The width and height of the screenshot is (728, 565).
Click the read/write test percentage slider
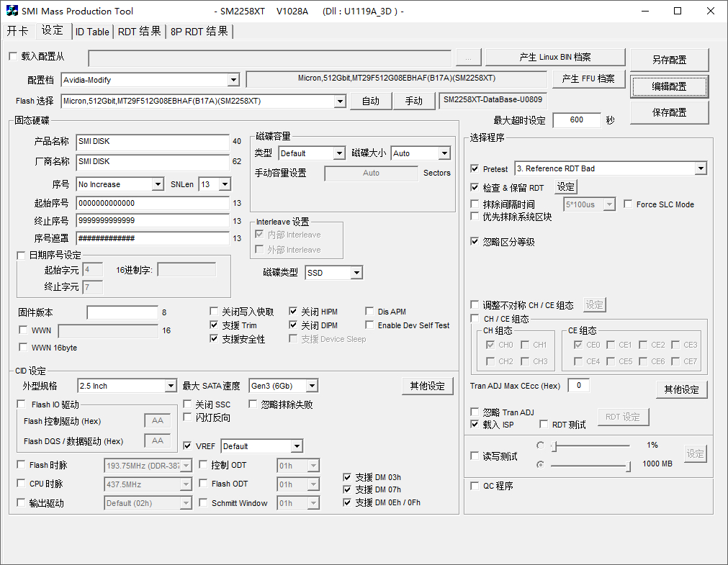pyautogui.click(x=590, y=446)
